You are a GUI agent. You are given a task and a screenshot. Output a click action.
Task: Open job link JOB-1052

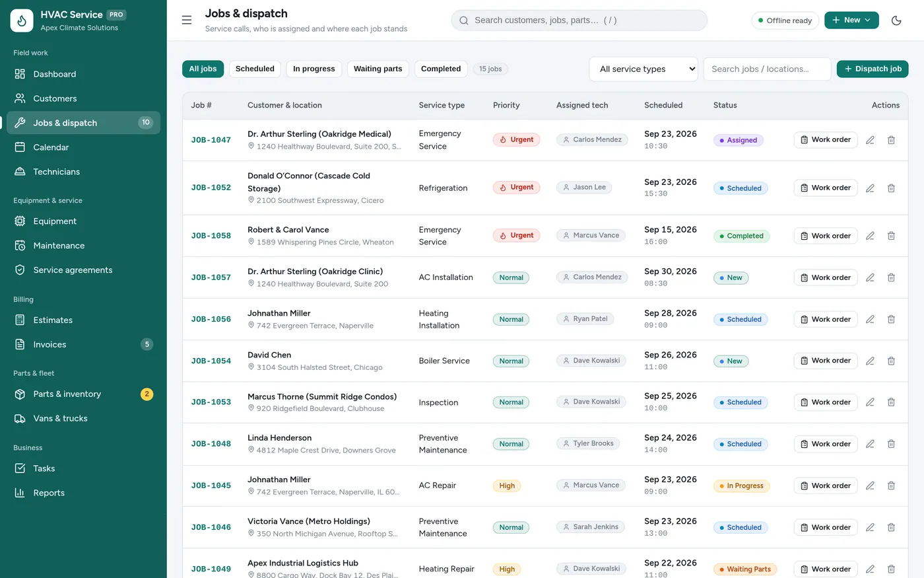(x=211, y=188)
